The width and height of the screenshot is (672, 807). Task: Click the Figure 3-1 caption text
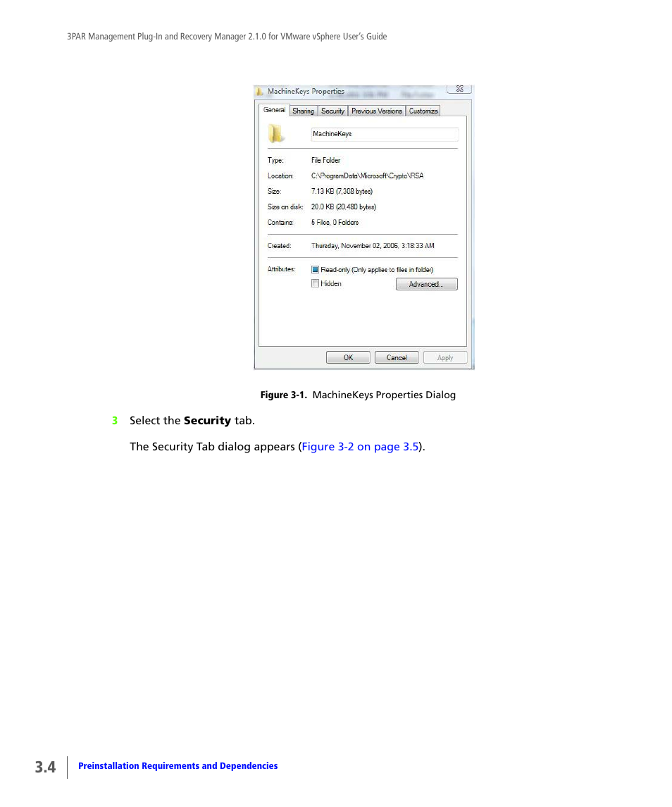tap(358, 395)
